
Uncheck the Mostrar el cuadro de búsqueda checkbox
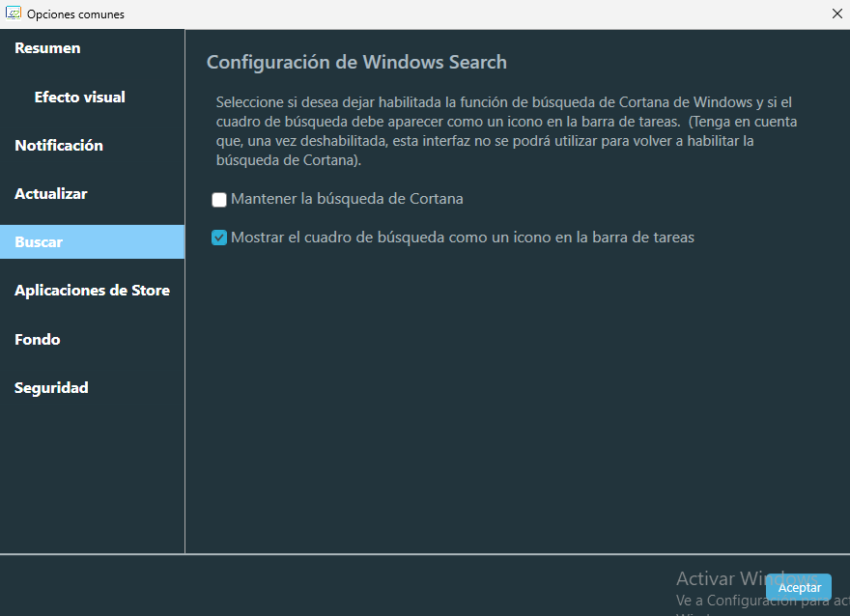pos(219,238)
